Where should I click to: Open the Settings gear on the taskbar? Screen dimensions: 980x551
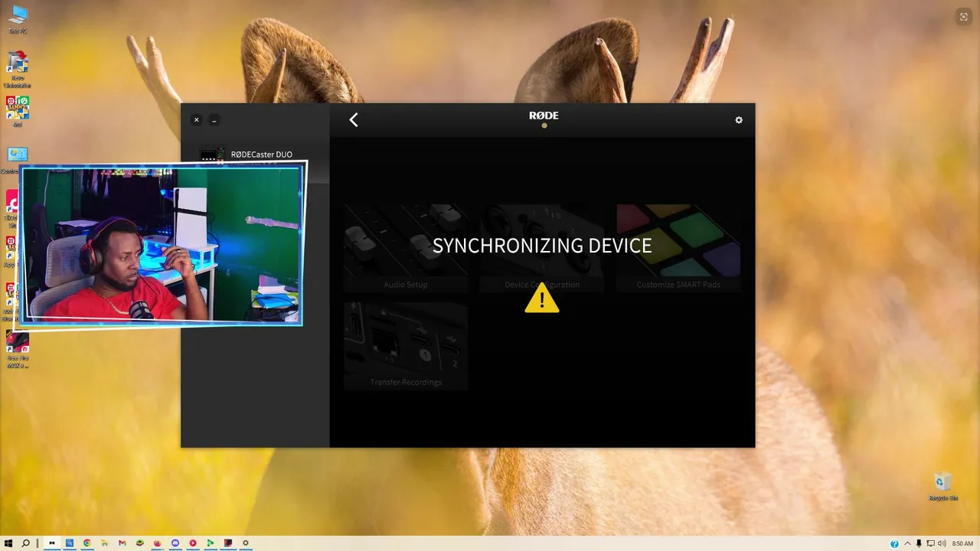tap(246, 543)
